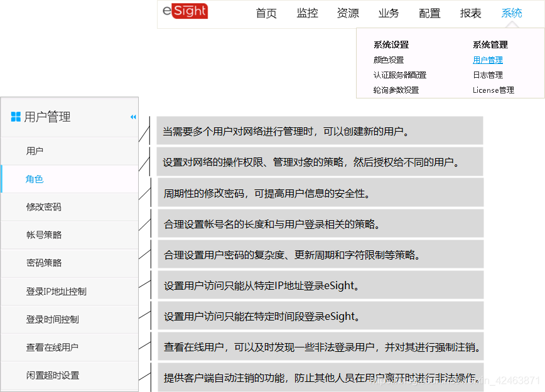Open 密码策略 in the sidebar
Image resolution: width=545 pixels, height=392 pixels.
click(x=70, y=263)
